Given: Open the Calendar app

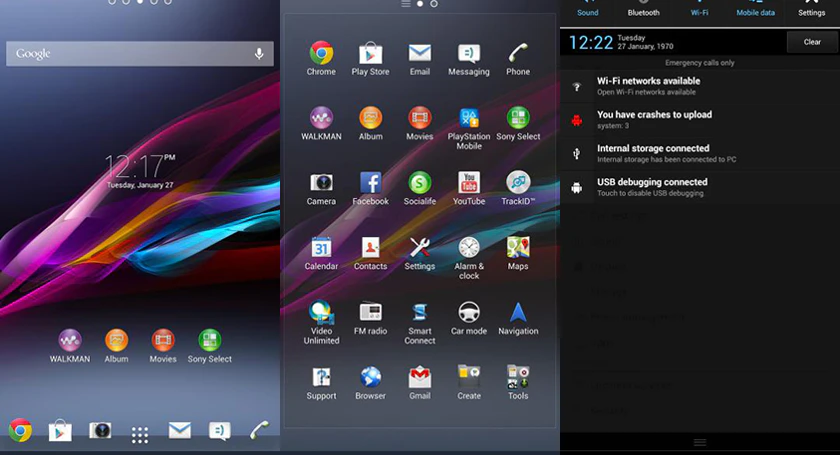Looking at the screenshot, I should pyautogui.click(x=321, y=252).
